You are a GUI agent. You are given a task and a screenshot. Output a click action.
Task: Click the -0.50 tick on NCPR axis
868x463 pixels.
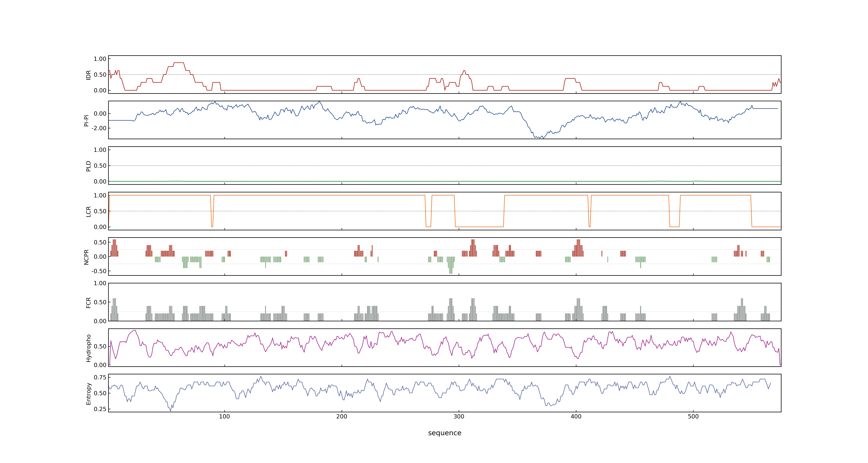tap(99, 271)
